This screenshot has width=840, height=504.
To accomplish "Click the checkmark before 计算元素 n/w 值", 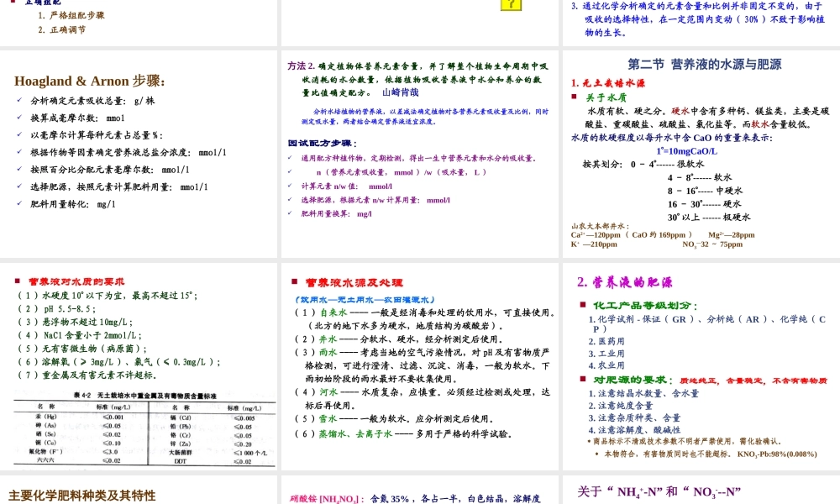I will pos(288,186).
